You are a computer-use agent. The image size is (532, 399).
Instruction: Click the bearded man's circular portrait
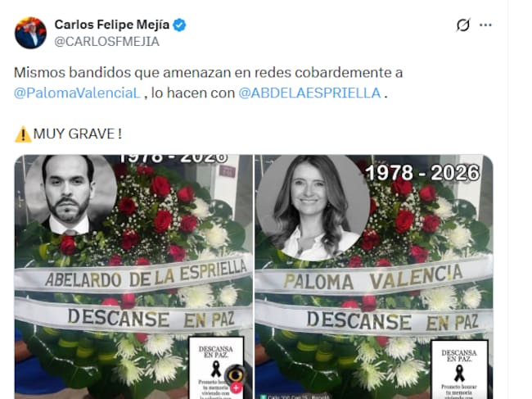(x=71, y=195)
